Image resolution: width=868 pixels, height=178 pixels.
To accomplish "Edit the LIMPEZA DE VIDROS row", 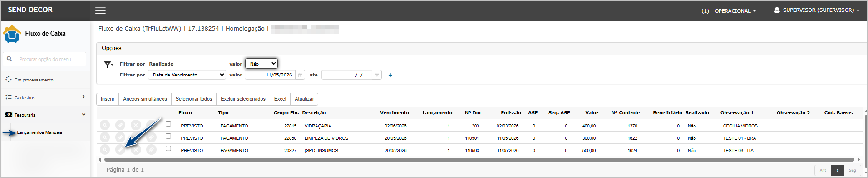I will pos(120,137).
